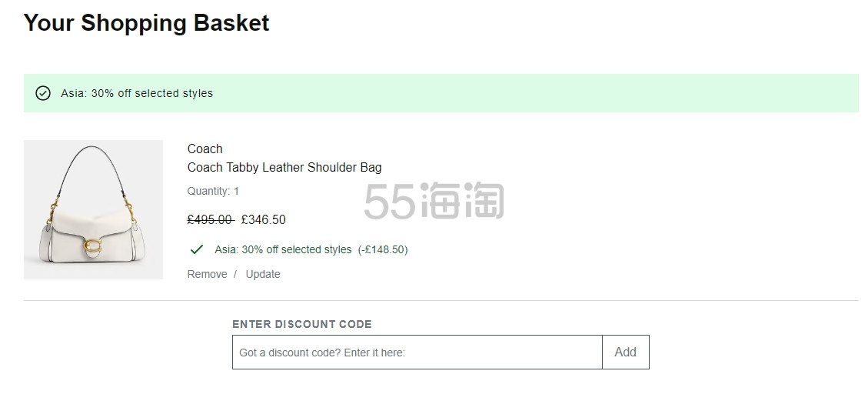The width and height of the screenshot is (868, 401).
Task: Click the 55海淘 watermark logo
Action: (x=434, y=200)
